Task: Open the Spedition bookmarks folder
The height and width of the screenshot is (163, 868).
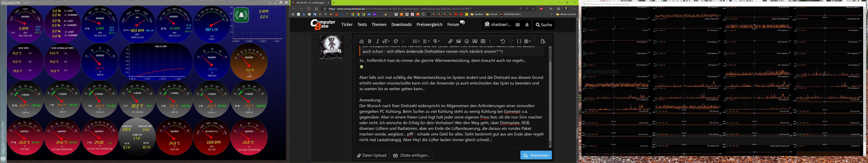Action: (477, 14)
